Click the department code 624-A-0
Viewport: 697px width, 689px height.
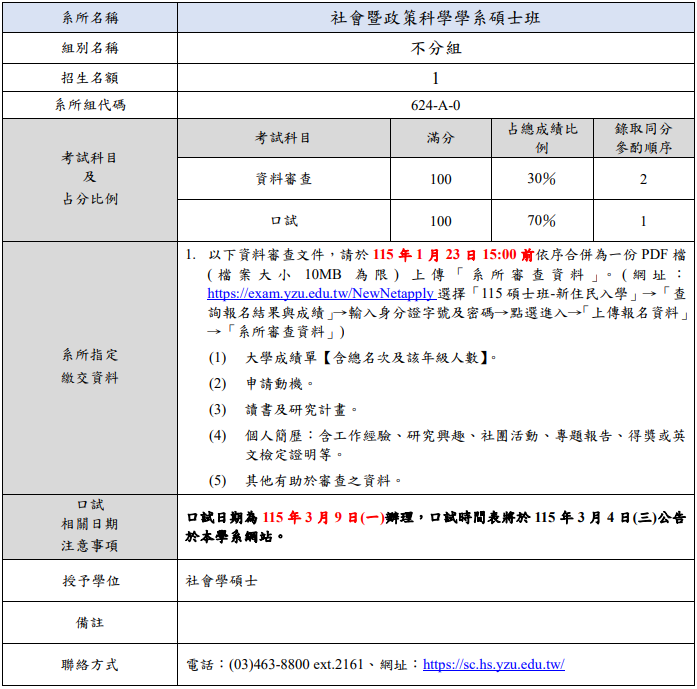(436, 105)
